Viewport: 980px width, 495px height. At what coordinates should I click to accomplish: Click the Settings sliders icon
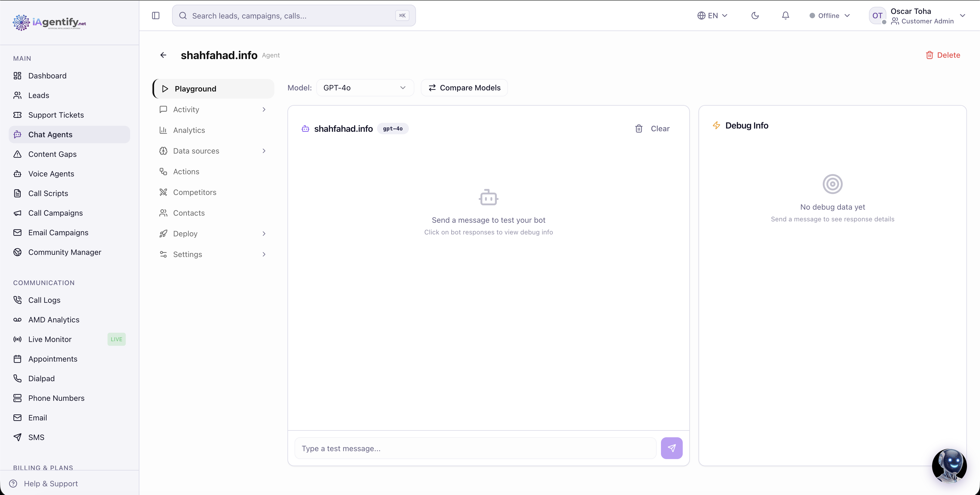point(163,254)
